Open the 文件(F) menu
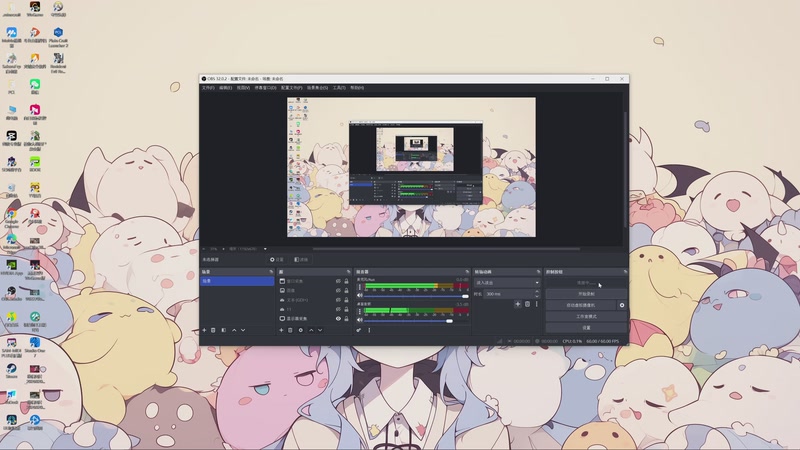The width and height of the screenshot is (800, 450). tap(208, 88)
